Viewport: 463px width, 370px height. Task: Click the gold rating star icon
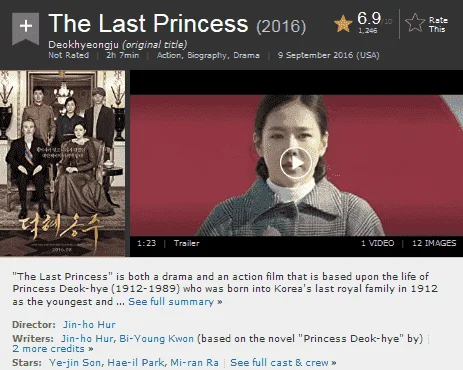pyautogui.click(x=343, y=24)
